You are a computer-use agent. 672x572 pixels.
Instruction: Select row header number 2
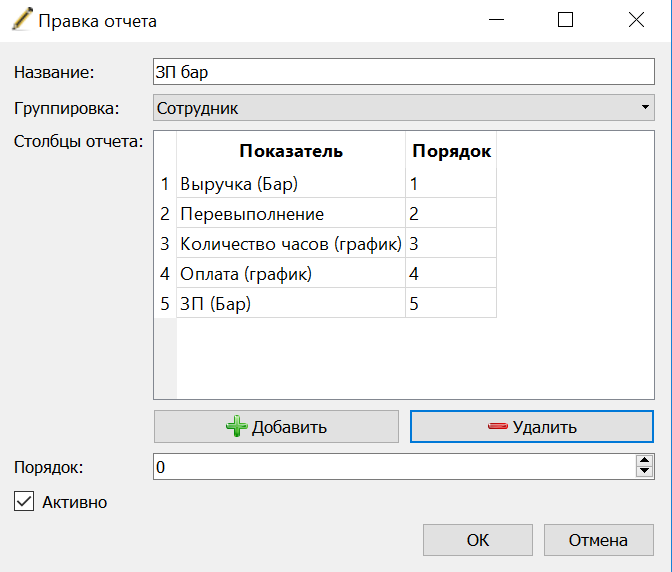click(165, 213)
